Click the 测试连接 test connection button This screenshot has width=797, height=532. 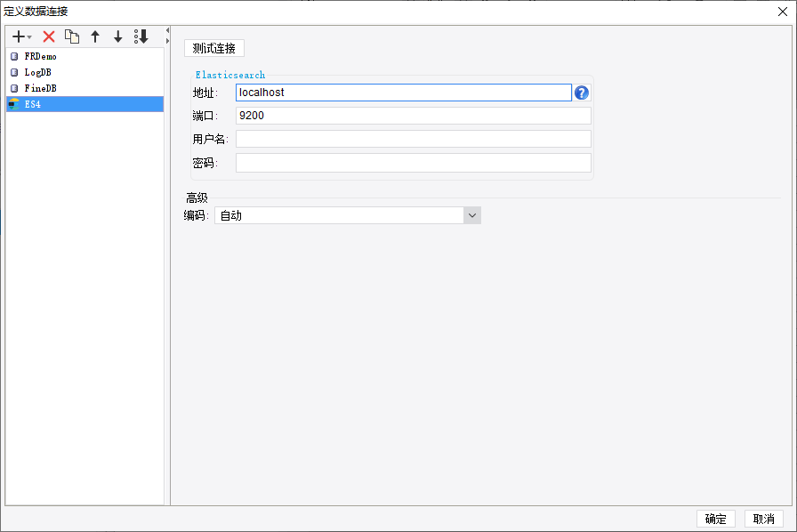coord(213,48)
